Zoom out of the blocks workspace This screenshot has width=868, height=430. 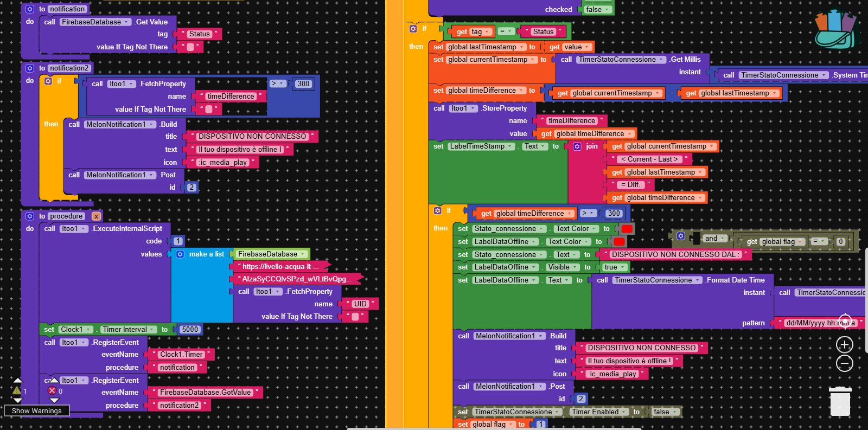click(x=845, y=363)
